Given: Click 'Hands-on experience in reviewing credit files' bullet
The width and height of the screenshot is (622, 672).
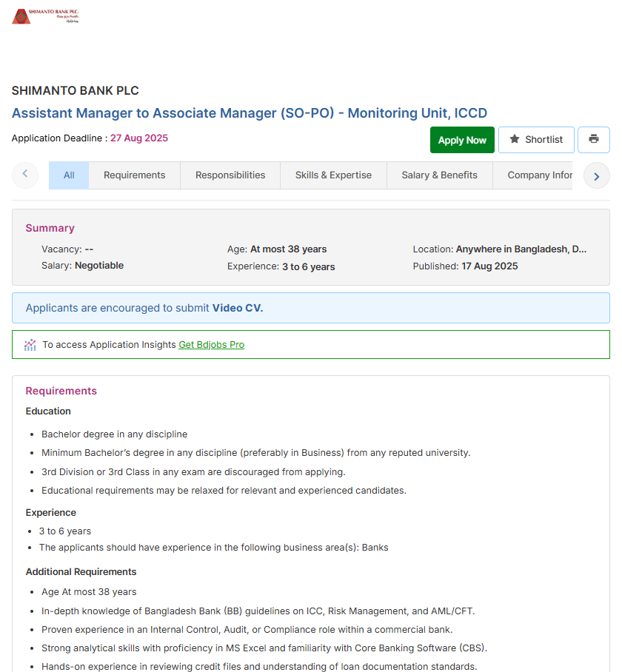Looking at the screenshot, I should point(259,666).
